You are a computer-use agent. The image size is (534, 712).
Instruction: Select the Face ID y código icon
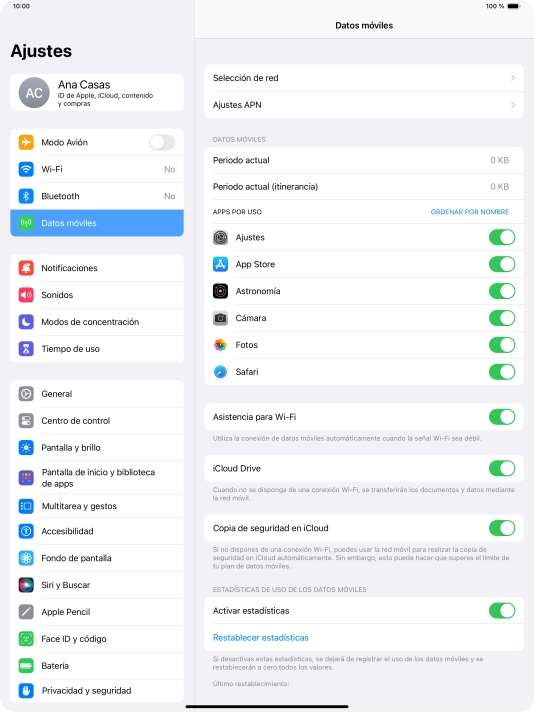click(26, 639)
